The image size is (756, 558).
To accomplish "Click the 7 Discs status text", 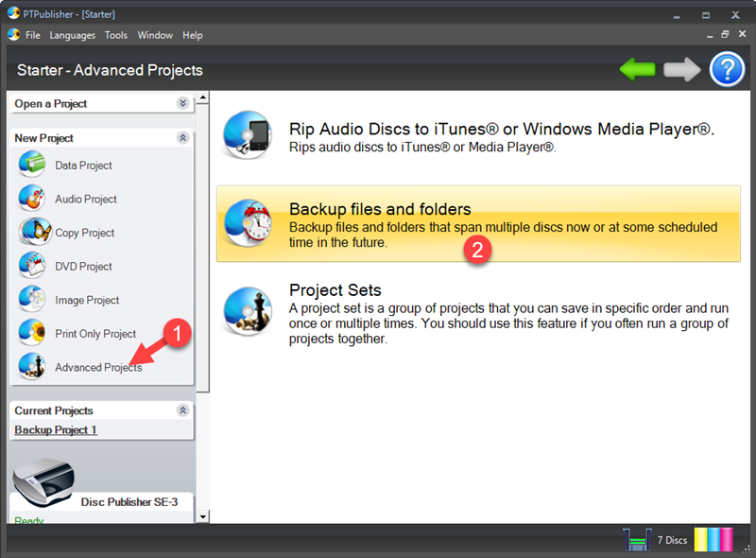I will pyautogui.click(x=672, y=540).
